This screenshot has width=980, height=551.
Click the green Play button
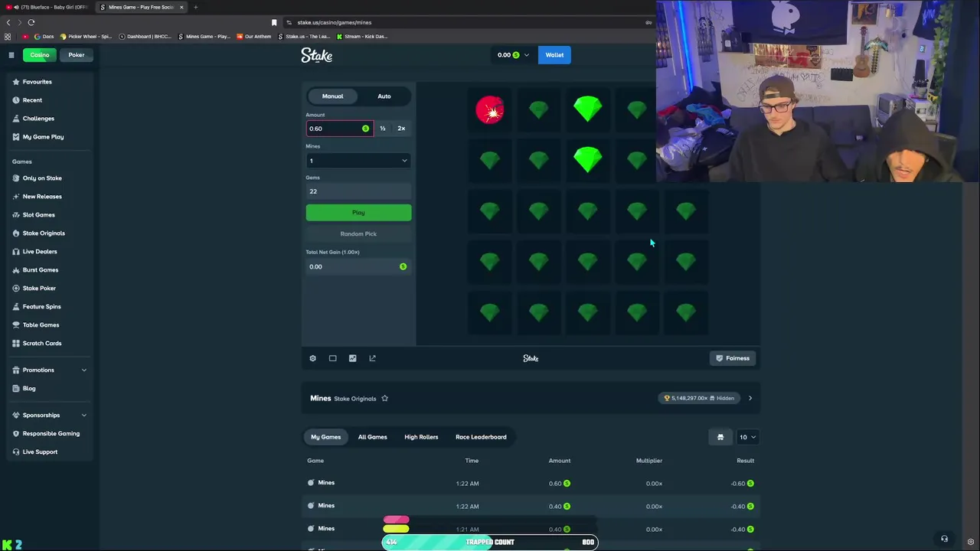tap(358, 213)
